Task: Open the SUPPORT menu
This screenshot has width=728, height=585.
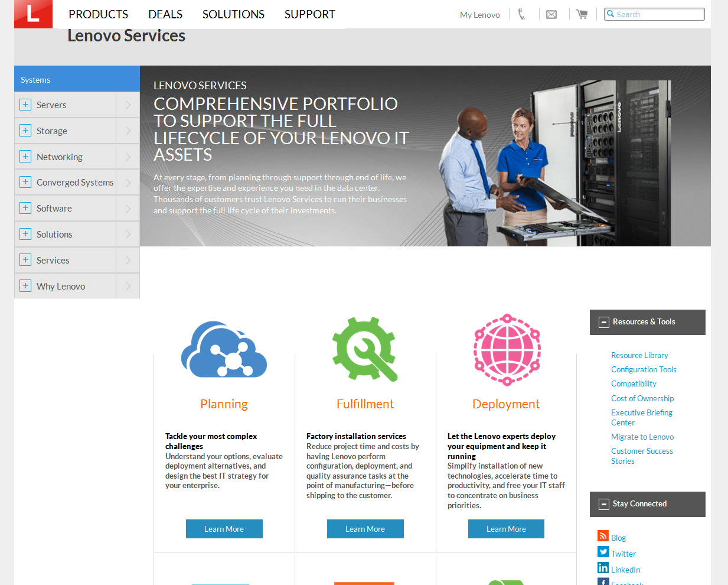Action: click(309, 14)
